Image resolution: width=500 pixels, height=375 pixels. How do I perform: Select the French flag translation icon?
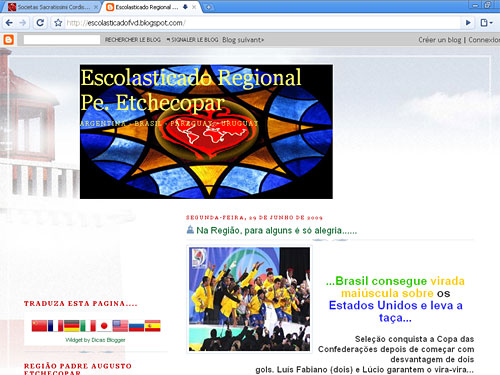tap(55, 326)
